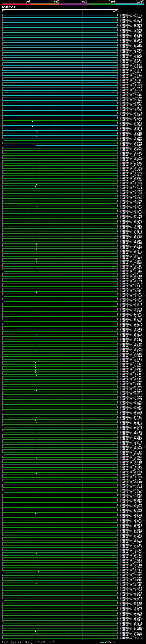Select hit label UniRef100_B3N4K2
The image size is (146, 644).
131,369
